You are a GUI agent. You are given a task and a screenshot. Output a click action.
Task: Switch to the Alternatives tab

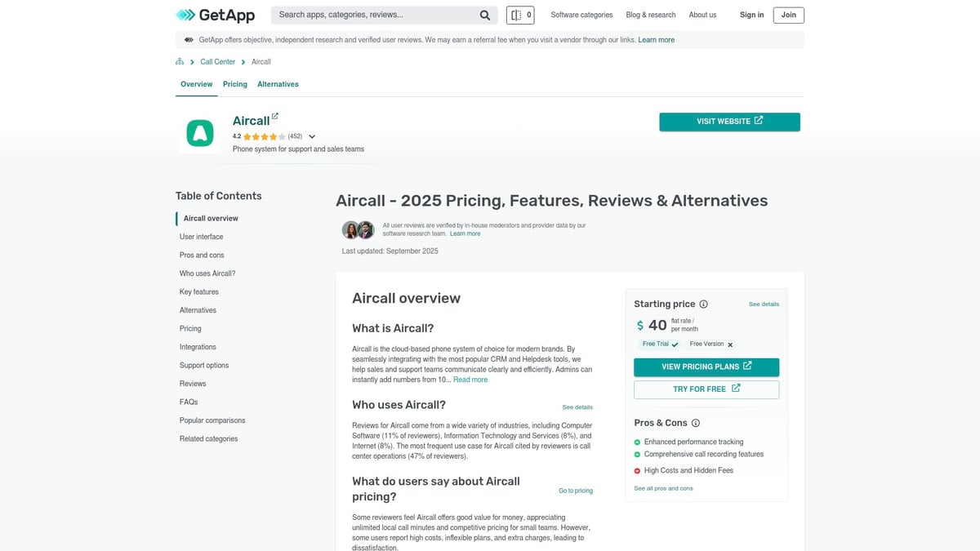278,84
